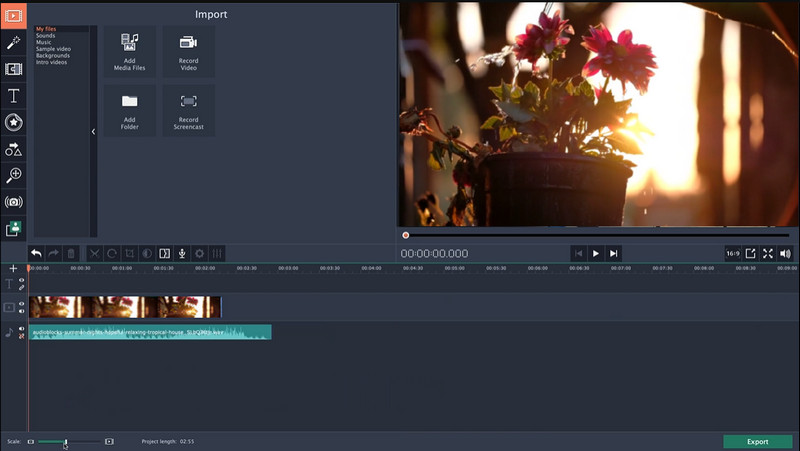Click Add Media Files button
The image size is (800, 451).
130,52
